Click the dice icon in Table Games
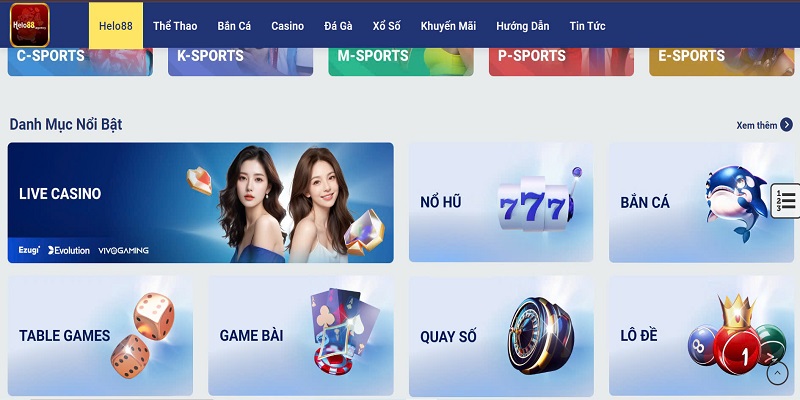This screenshot has height=400, width=800. [142, 334]
